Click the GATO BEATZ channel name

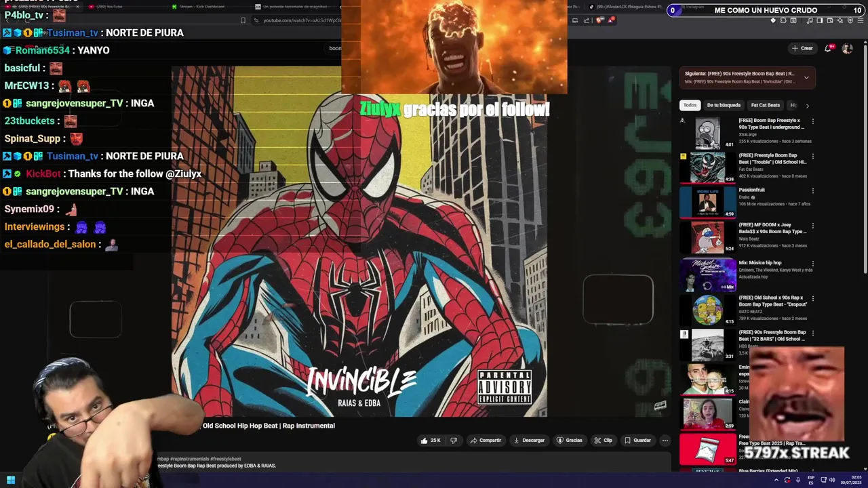[752, 312]
